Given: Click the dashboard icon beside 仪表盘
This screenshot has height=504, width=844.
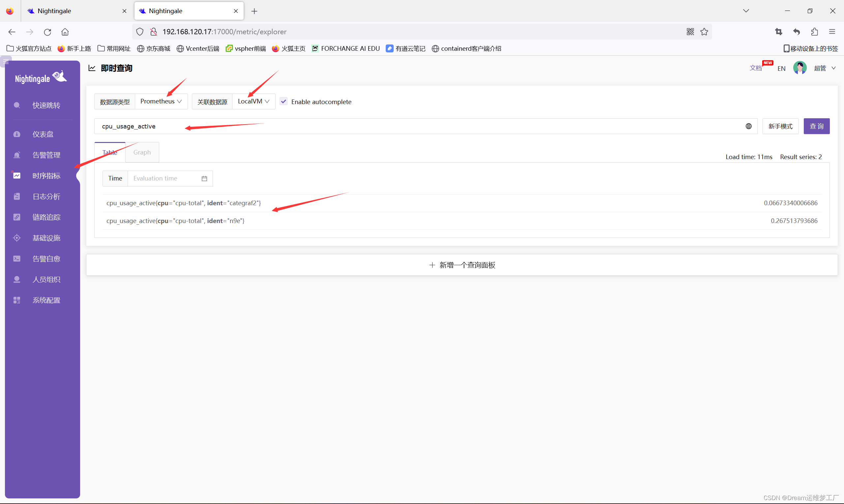Looking at the screenshot, I should tap(17, 134).
